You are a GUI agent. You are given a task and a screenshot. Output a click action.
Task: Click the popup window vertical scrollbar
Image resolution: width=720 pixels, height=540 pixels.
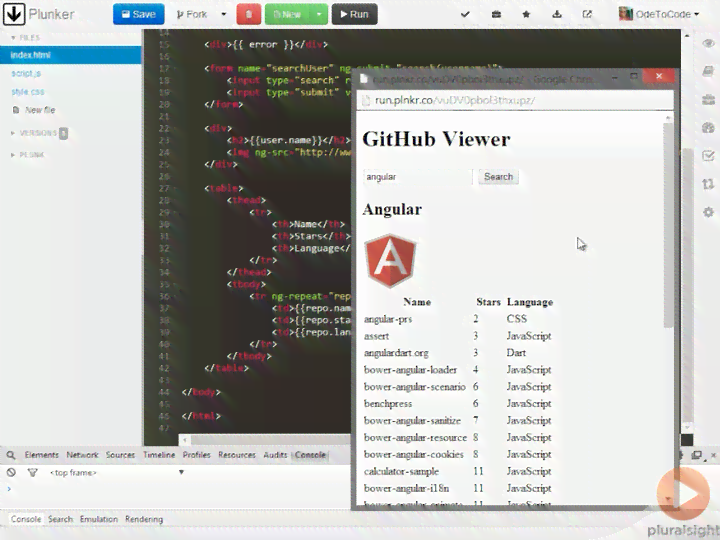point(668,225)
